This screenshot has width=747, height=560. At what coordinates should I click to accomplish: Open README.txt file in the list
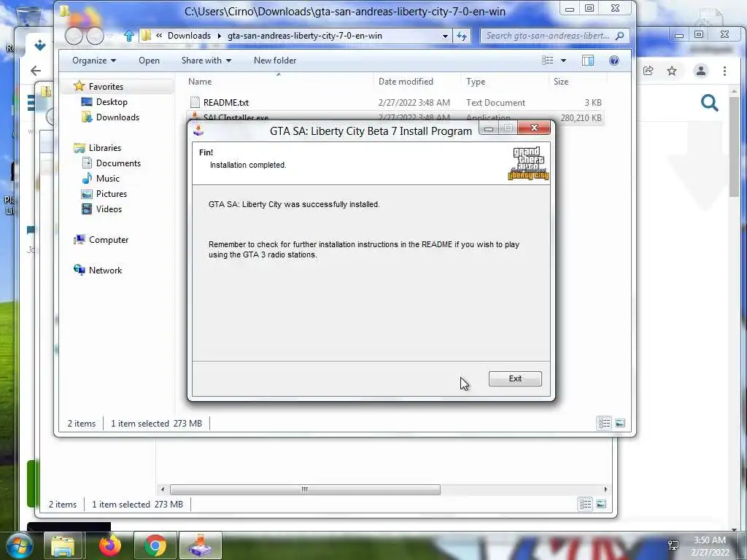(x=226, y=102)
